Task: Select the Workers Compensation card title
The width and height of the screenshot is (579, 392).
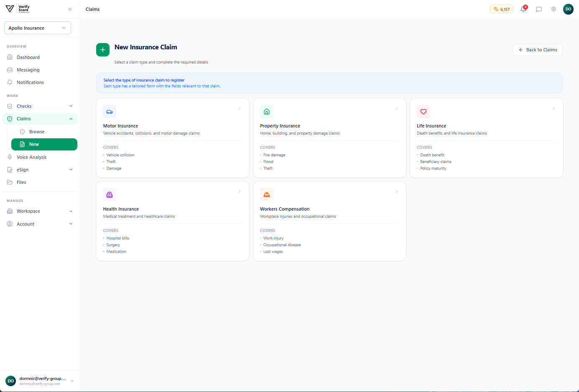Action: pyautogui.click(x=285, y=209)
